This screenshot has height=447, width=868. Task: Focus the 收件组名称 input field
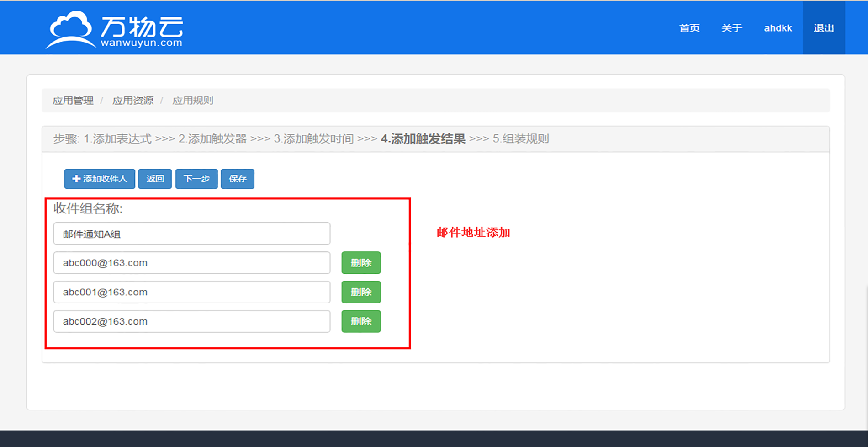pos(192,234)
